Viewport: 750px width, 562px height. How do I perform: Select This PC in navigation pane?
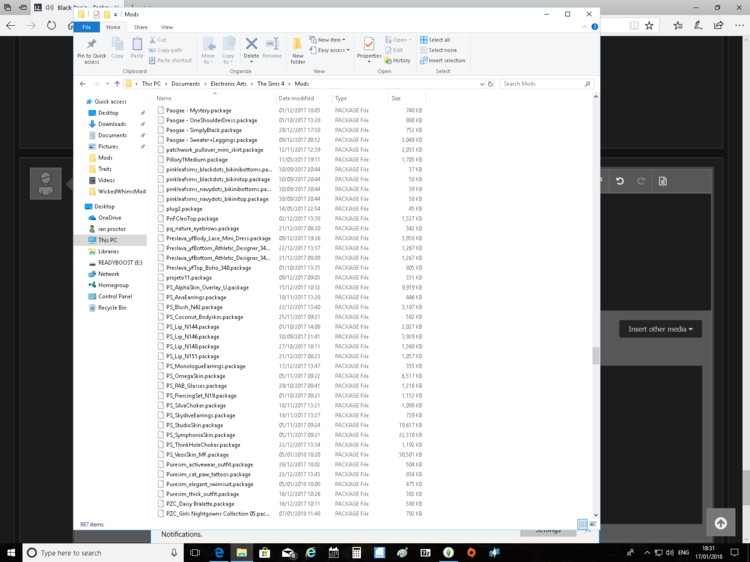(107, 240)
